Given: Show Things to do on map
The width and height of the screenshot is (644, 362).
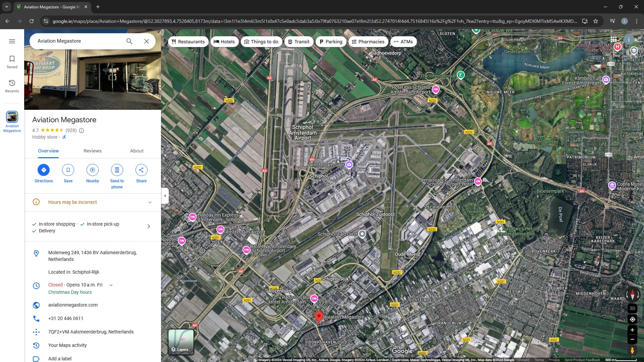Looking at the screenshot, I should [x=261, y=42].
